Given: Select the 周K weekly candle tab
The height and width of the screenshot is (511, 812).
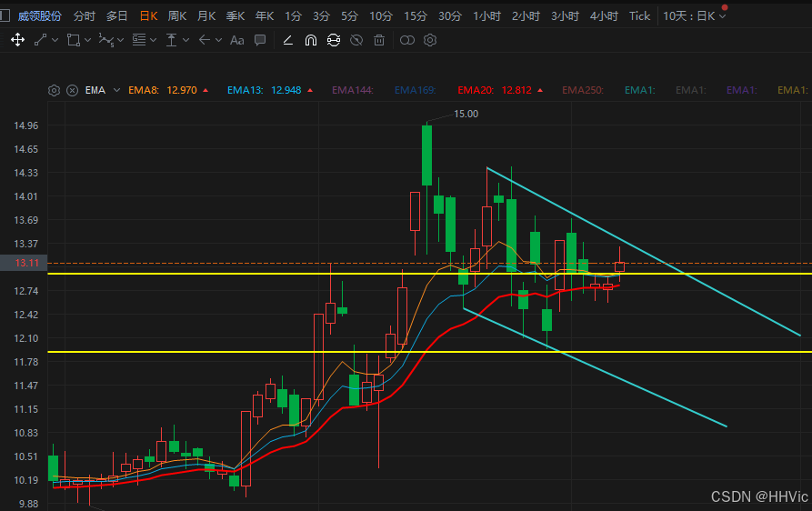Looking at the screenshot, I should [177, 16].
